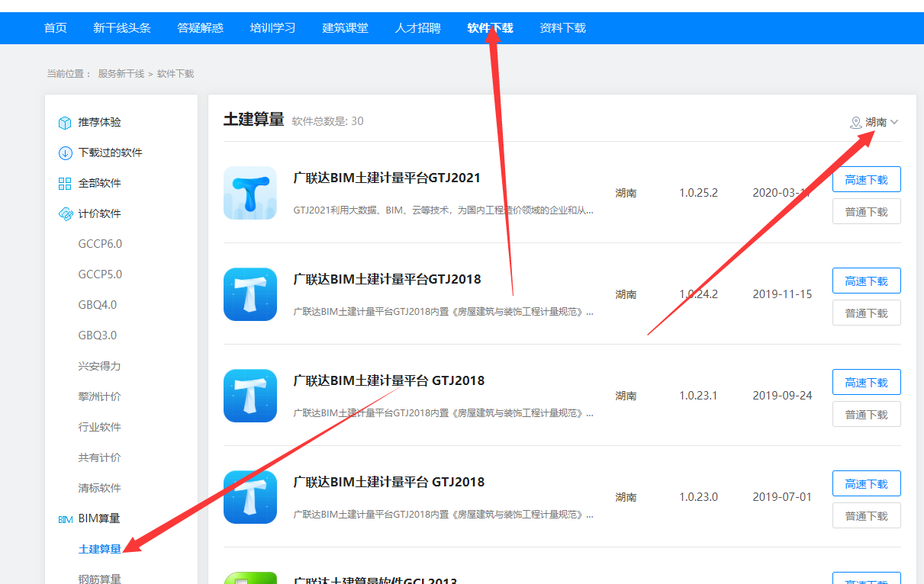Click the location pin icon beside 湖南
This screenshot has width=924, height=584.
[x=856, y=123]
